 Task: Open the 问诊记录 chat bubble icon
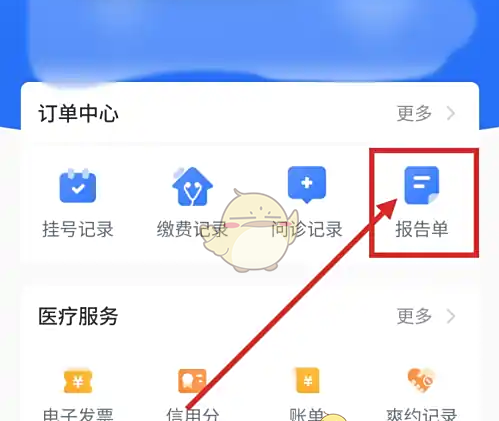[307, 184]
